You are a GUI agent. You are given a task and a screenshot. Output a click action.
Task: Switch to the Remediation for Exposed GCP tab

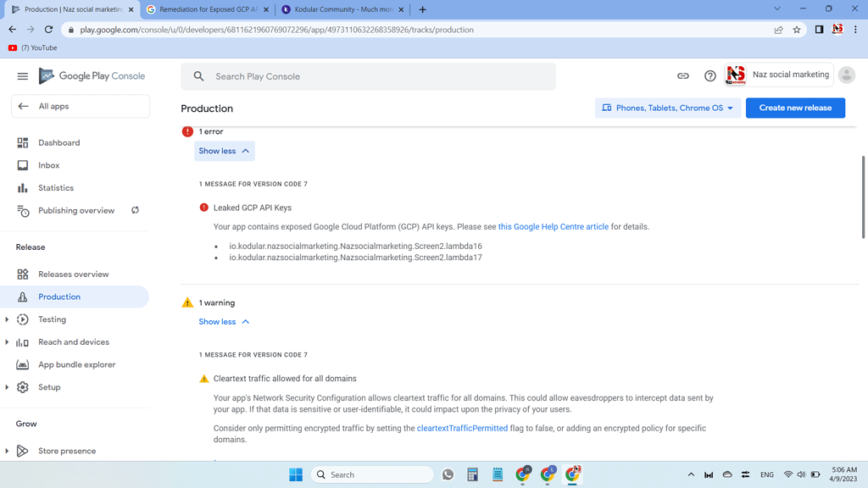pos(206,9)
